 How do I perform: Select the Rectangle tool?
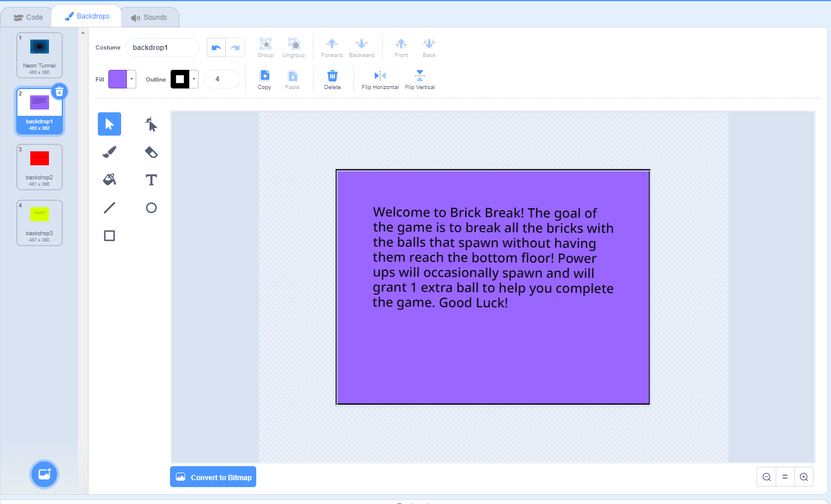click(109, 236)
